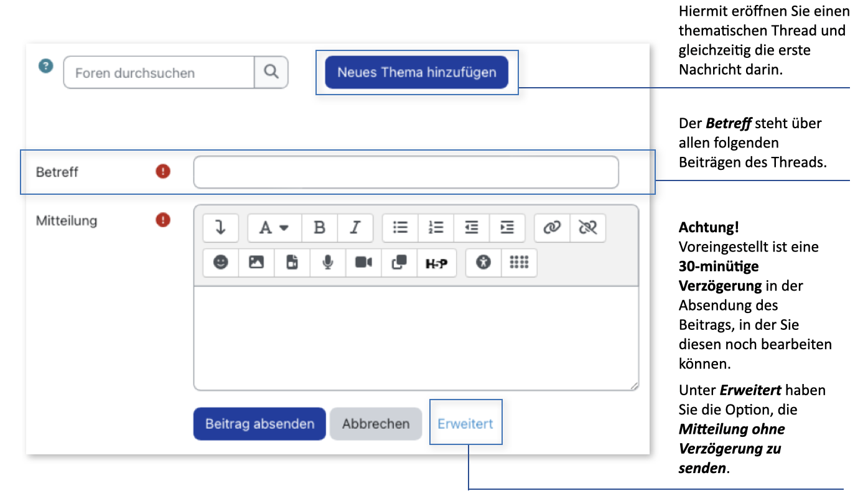This screenshot has height=501, width=868.
Task: Toggle bold formatting in the editor
Action: pos(319,228)
